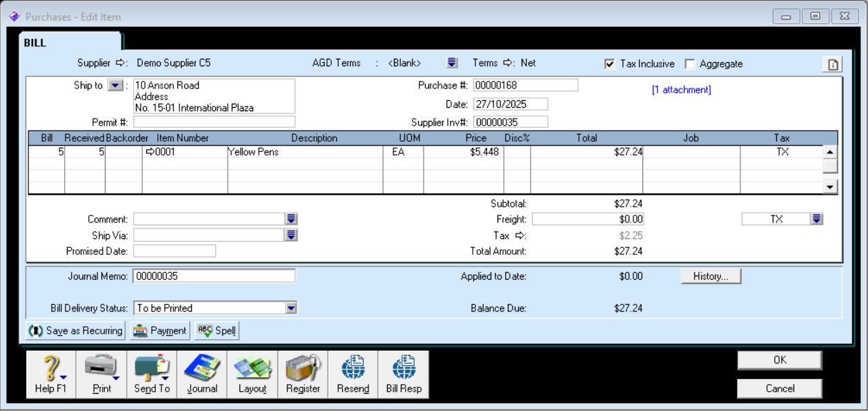Open the freight tax code TX dropdown

pyautogui.click(x=817, y=219)
